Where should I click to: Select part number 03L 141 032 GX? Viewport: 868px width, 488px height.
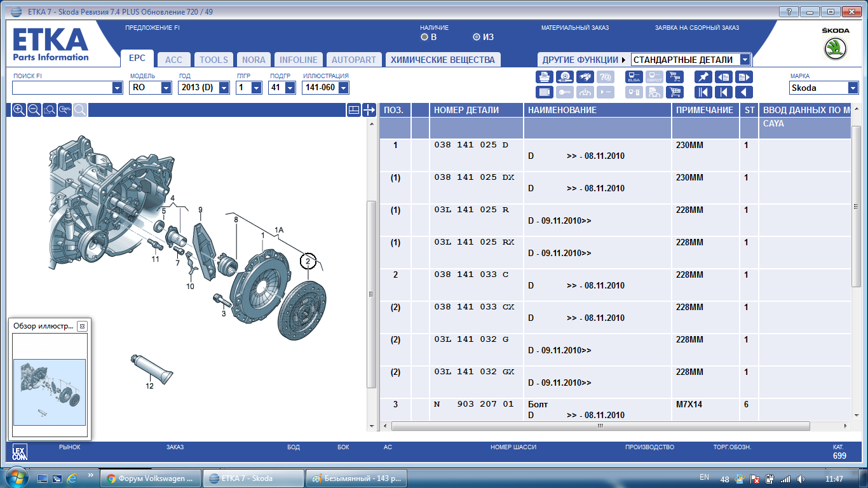[x=474, y=372]
